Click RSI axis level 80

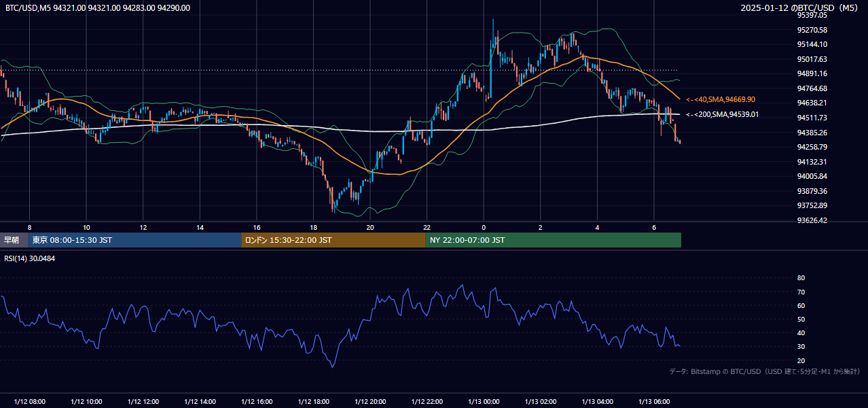[x=801, y=278]
